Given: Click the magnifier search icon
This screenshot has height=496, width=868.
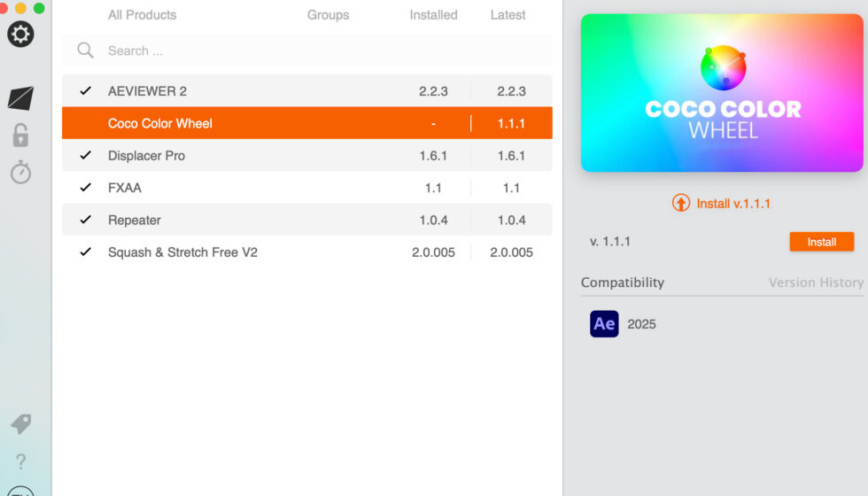Looking at the screenshot, I should tap(85, 50).
